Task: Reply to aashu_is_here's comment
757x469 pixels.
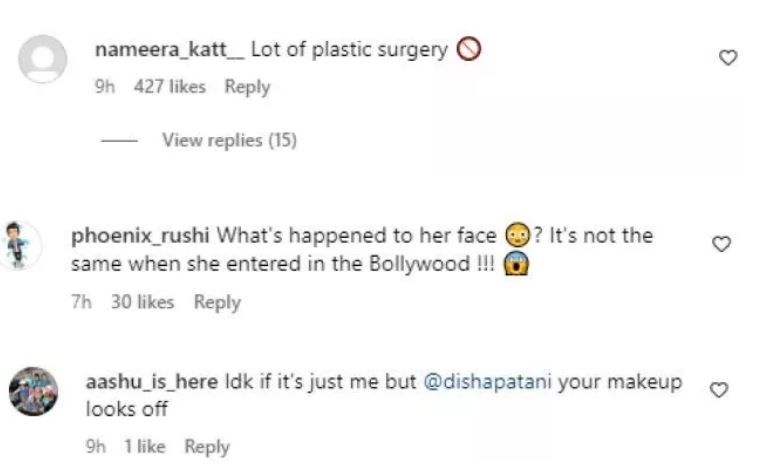Action: (207, 447)
